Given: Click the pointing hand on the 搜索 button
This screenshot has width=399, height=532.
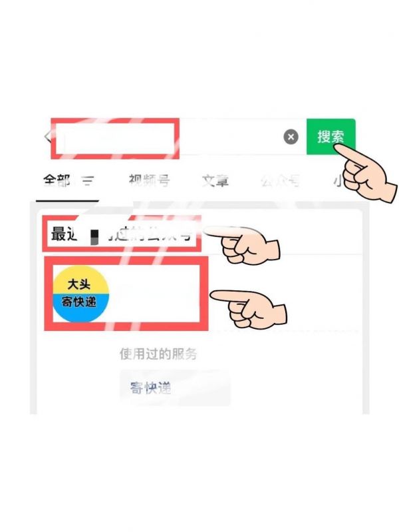Looking at the screenshot, I should point(364,173).
